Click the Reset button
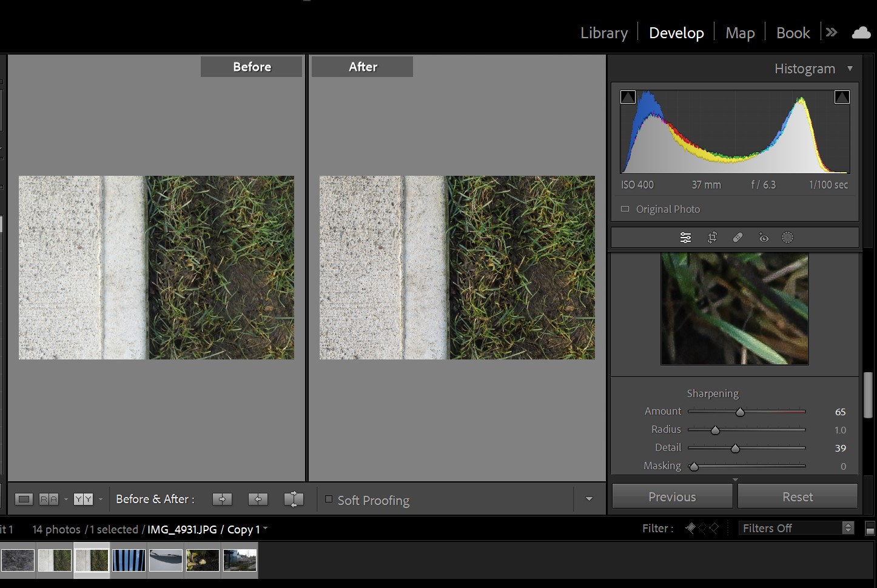 (x=797, y=496)
